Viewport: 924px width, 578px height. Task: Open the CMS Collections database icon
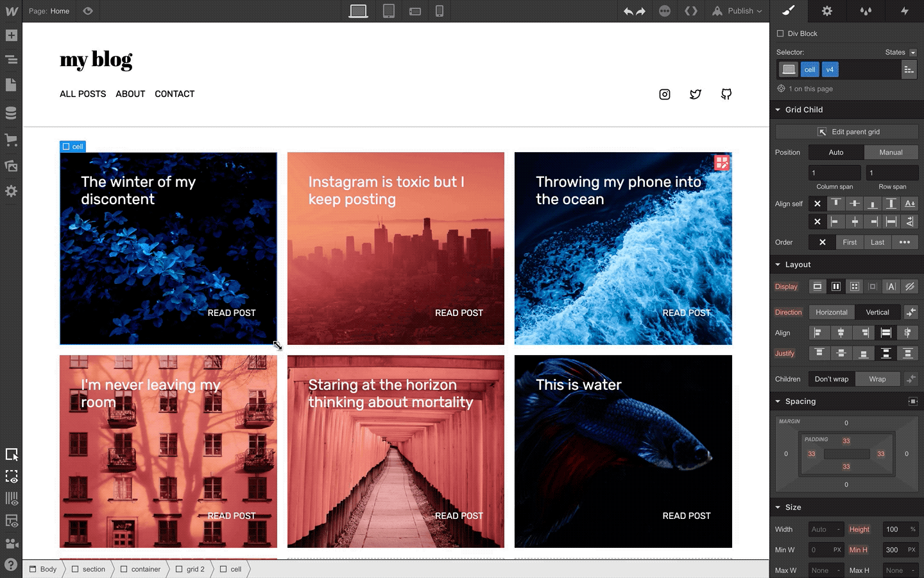point(11,113)
